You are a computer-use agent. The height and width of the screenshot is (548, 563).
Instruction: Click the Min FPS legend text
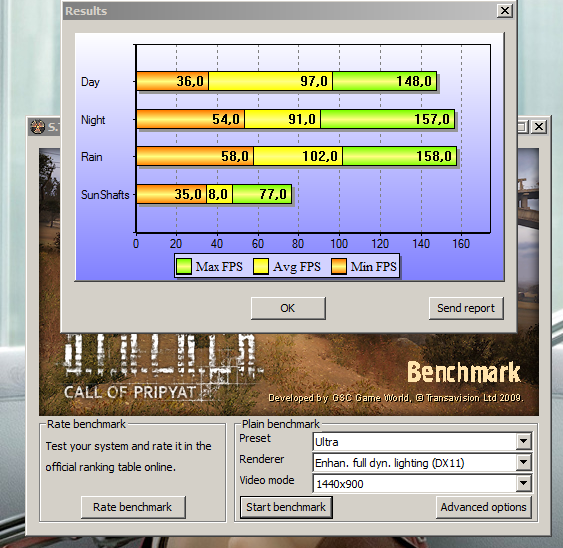coord(373,267)
